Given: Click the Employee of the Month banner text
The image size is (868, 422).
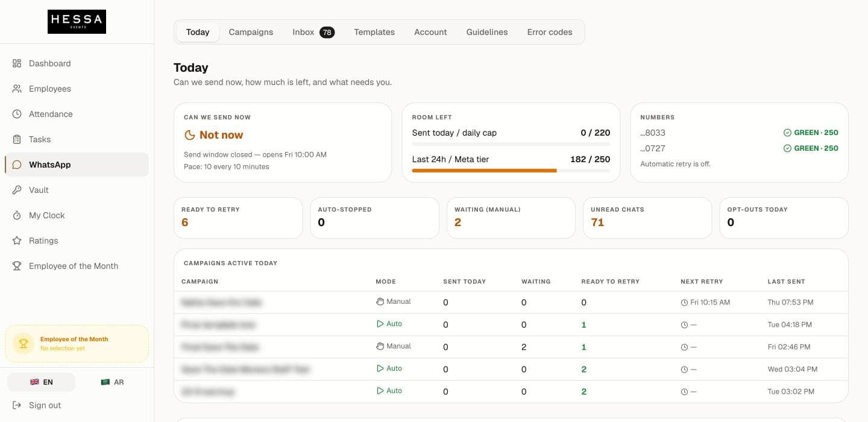Looking at the screenshot, I should point(74,339).
